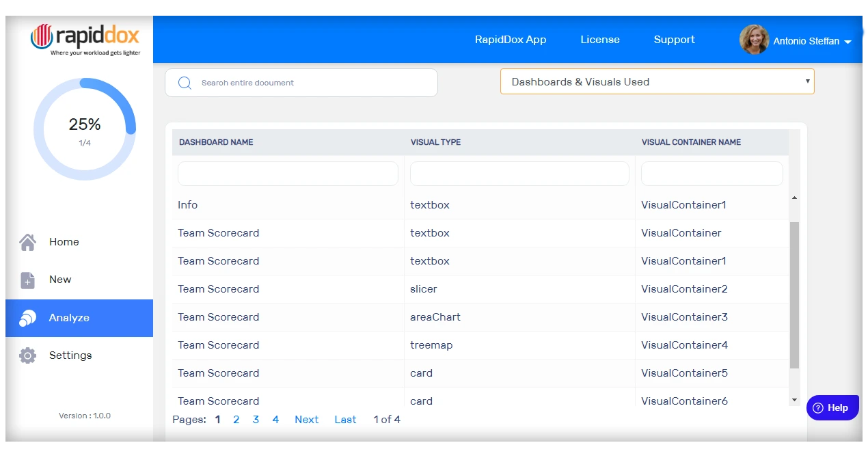868x458 pixels.
Task: Click the 25% progress ring
Action: point(85,129)
